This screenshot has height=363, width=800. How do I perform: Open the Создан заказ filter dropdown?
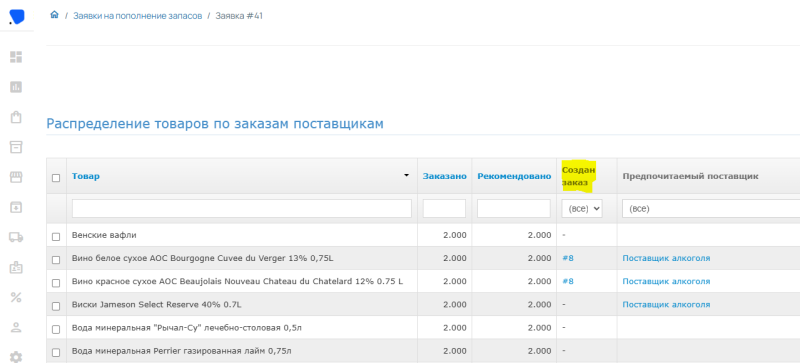[582, 208]
